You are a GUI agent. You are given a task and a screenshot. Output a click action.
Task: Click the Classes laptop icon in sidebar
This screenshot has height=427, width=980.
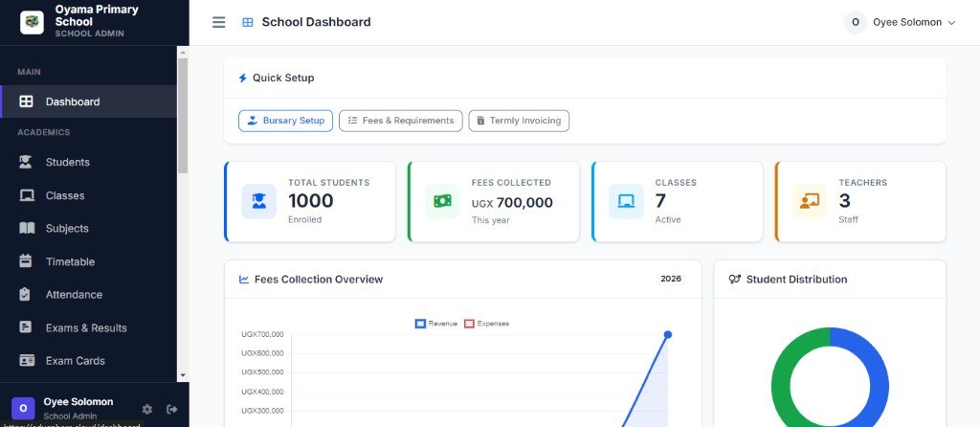coord(26,195)
